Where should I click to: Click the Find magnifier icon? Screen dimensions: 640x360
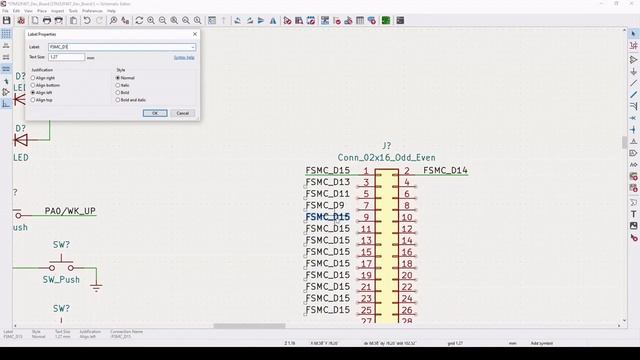pos(113,20)
